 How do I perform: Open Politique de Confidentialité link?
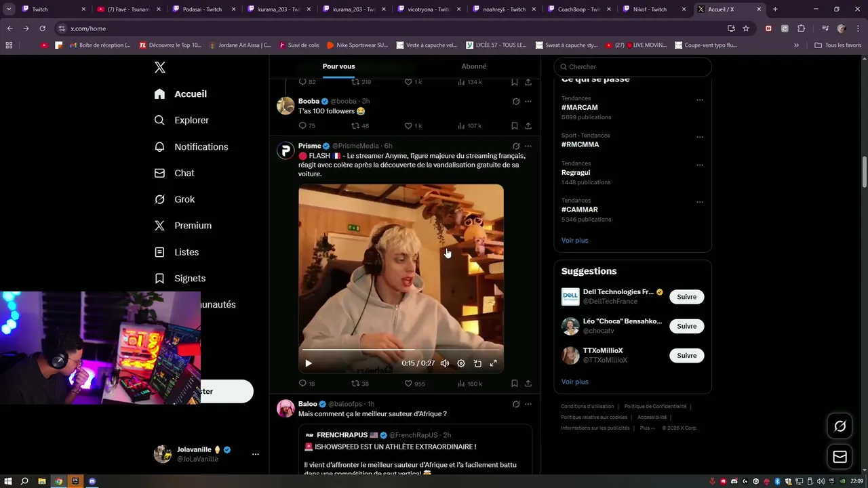tap(655, 407)
